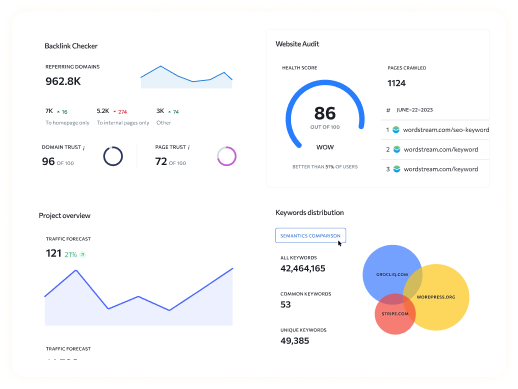
Task: Open the first wordstream.com/seo-keyword link
Action: (446, 130)
